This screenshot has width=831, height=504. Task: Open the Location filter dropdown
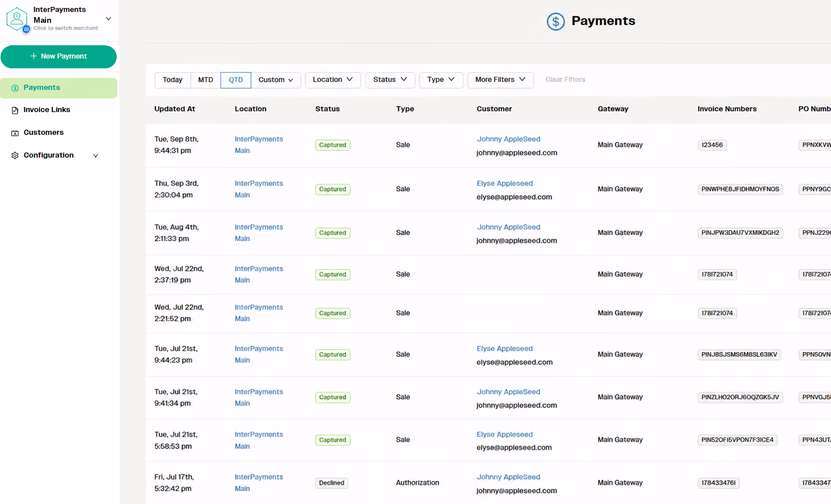coord(332,80)
